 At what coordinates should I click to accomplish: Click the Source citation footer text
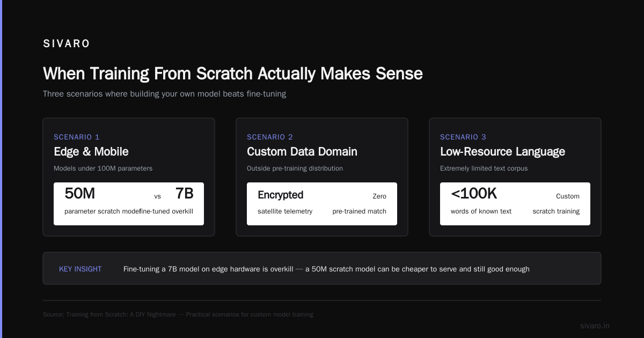[178, 314]
